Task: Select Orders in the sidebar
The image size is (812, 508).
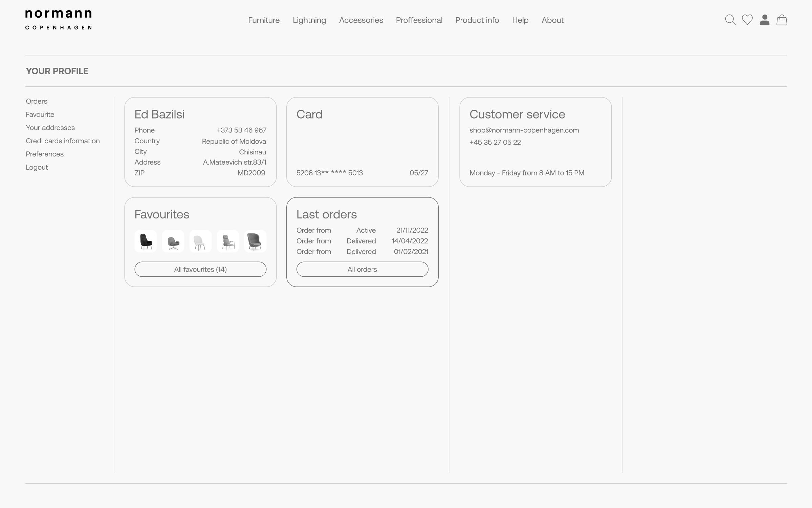Action: 36,101
